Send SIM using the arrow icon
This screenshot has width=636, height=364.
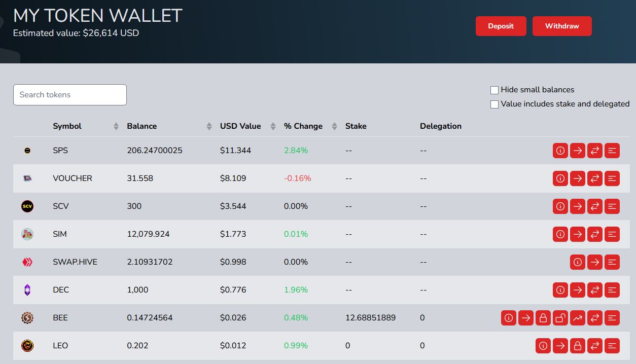578,234
